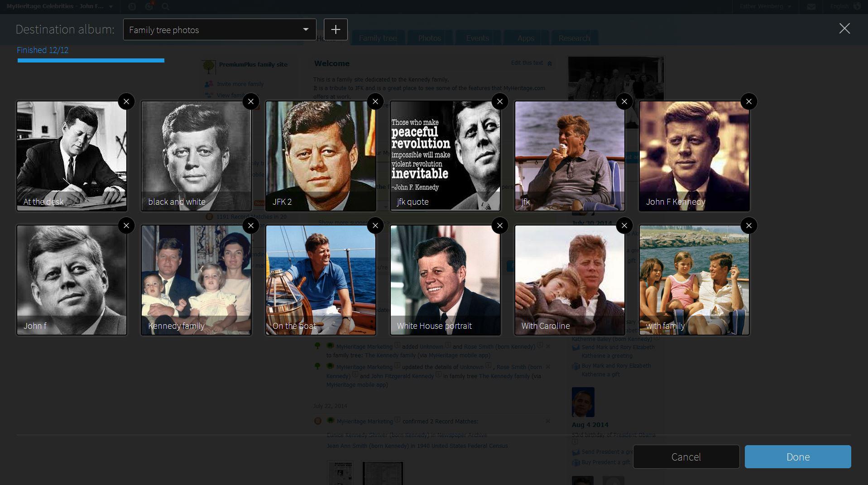Remove the 'JFK 2' photo
Image resolution: width=868 pixels, height=485 pixels.
375,101
